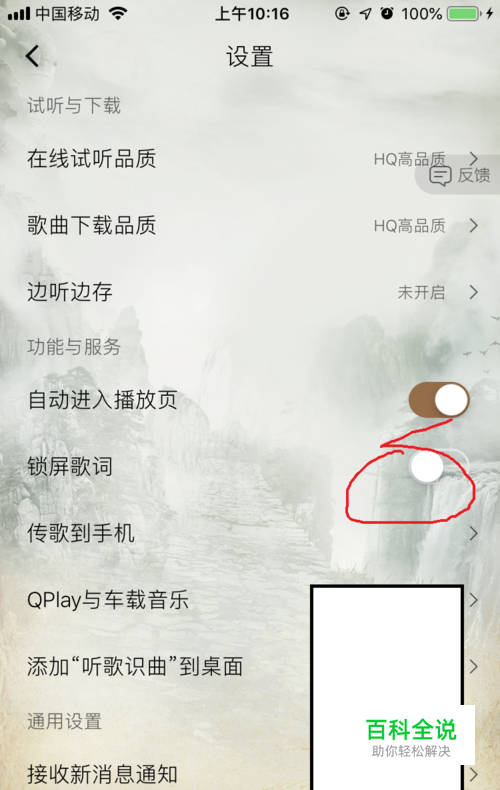500x790 pixels.
Task: Tap the cellular signal bars icon
Action: 19,14
